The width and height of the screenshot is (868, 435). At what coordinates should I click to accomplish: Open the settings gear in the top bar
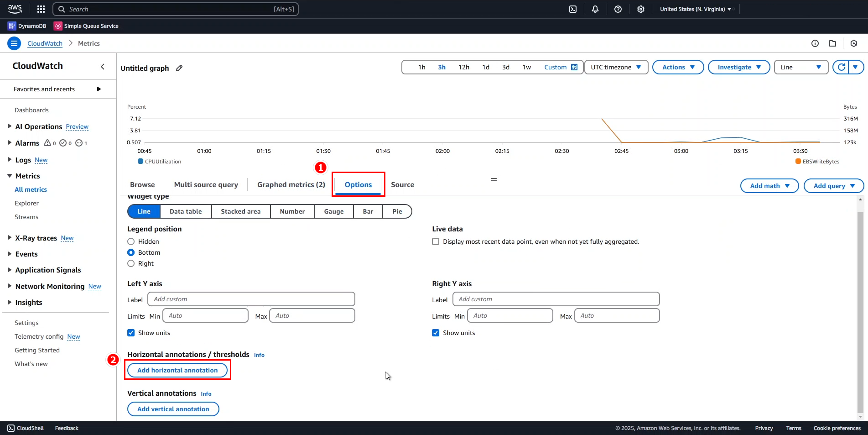point(641,9)
